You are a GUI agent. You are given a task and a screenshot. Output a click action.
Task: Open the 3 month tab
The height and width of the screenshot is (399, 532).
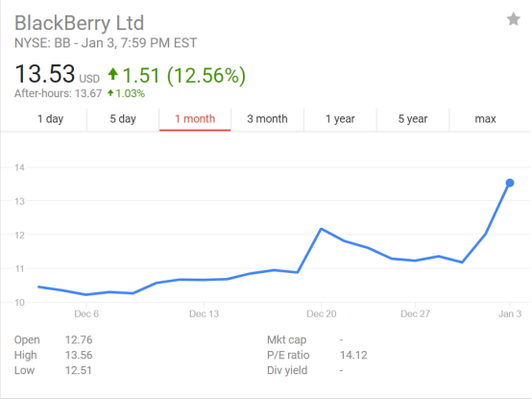(267, 119)
